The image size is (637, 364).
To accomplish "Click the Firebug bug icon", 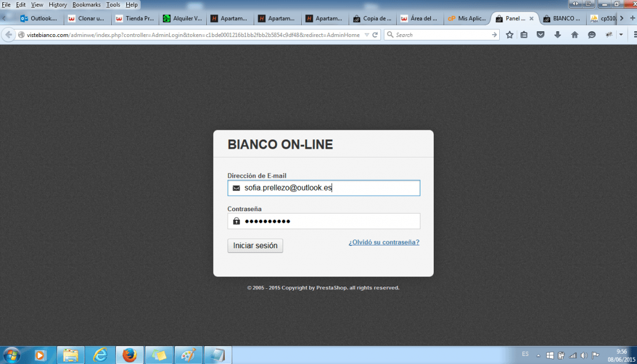I will [x=609, y=35].
